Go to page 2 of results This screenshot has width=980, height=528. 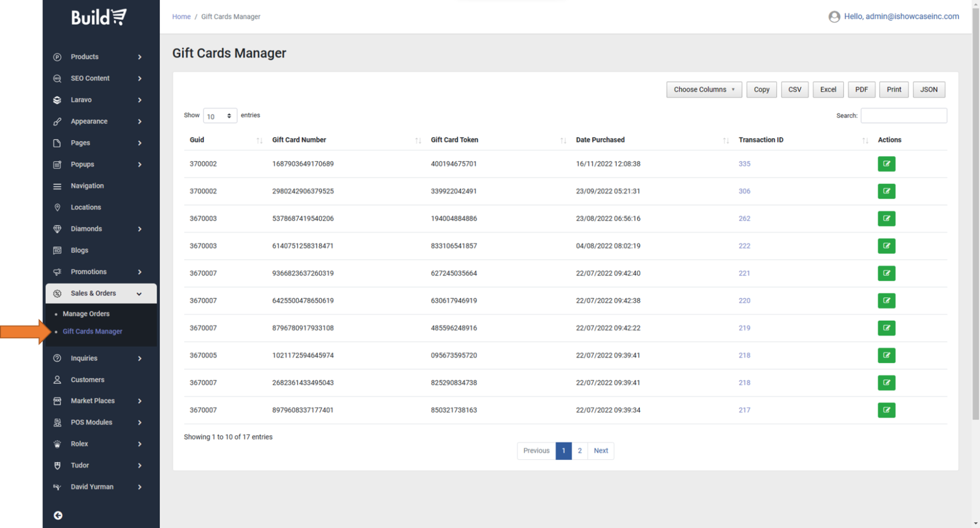click(579, 450)
